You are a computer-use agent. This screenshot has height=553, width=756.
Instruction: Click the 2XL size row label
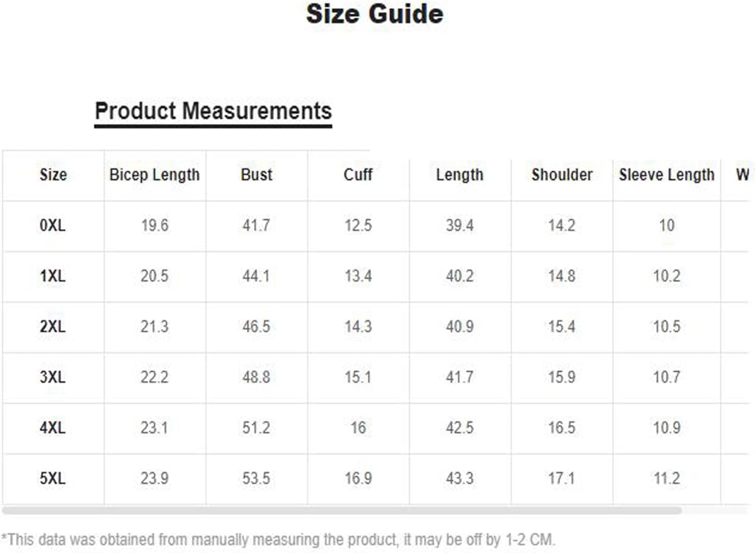[x=53, y=327]
